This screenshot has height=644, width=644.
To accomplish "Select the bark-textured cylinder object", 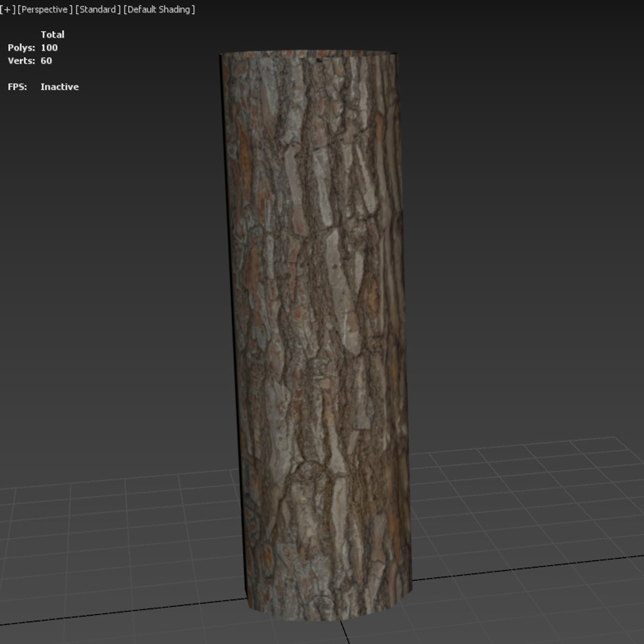I will [x=316, y=335].
